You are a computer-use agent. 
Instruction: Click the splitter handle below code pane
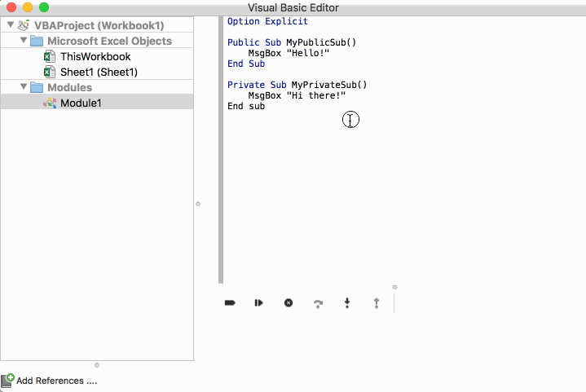click(394, 287)
